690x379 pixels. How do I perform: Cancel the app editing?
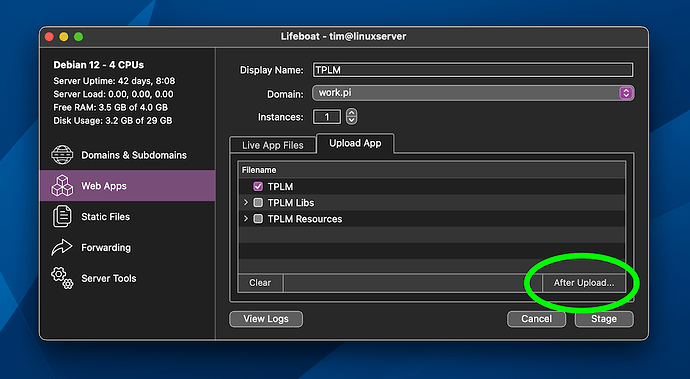point(536,319)
